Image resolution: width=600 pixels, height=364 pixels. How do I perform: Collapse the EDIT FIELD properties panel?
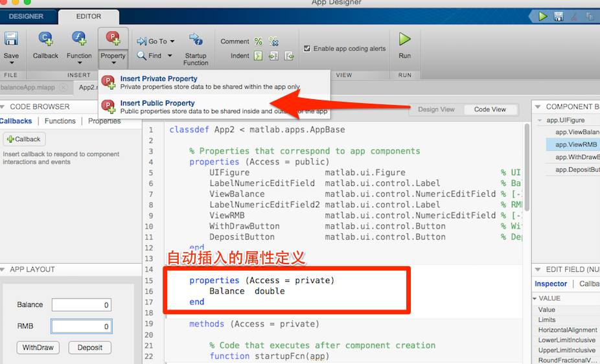pos(538,269)
